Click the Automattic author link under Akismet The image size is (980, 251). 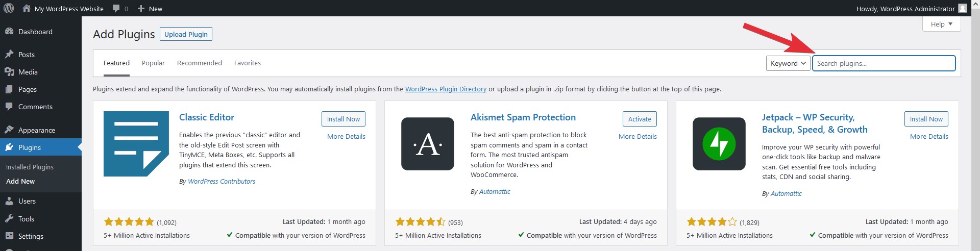tap(495, 191)
